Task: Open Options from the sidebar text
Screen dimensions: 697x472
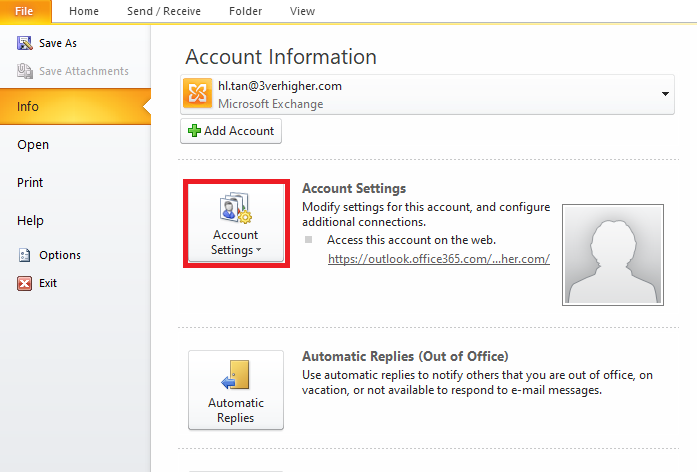Action: (60, 255)
